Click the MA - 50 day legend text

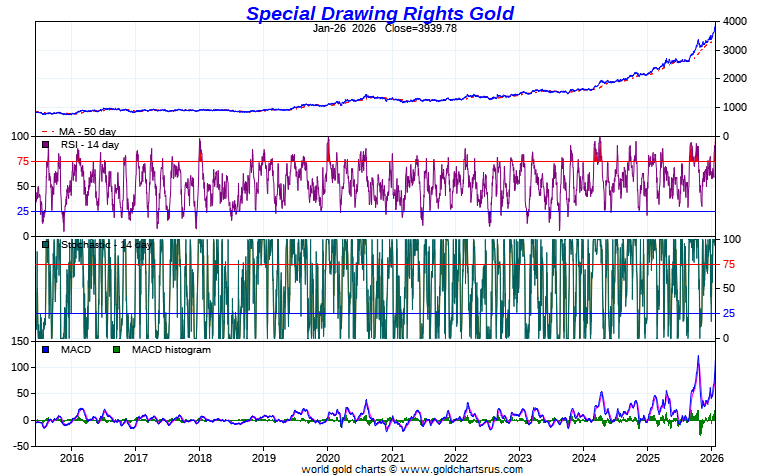click(x=87, y=132)
